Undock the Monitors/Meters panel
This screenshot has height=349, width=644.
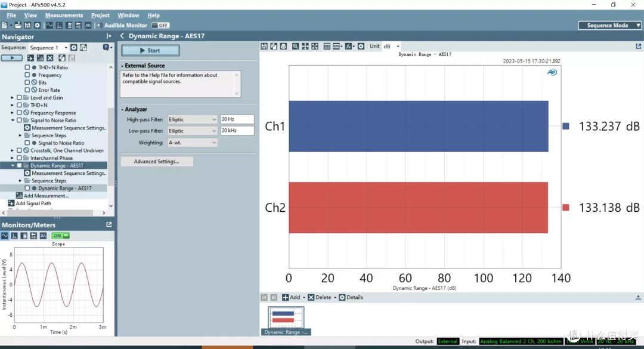point(109,224)
